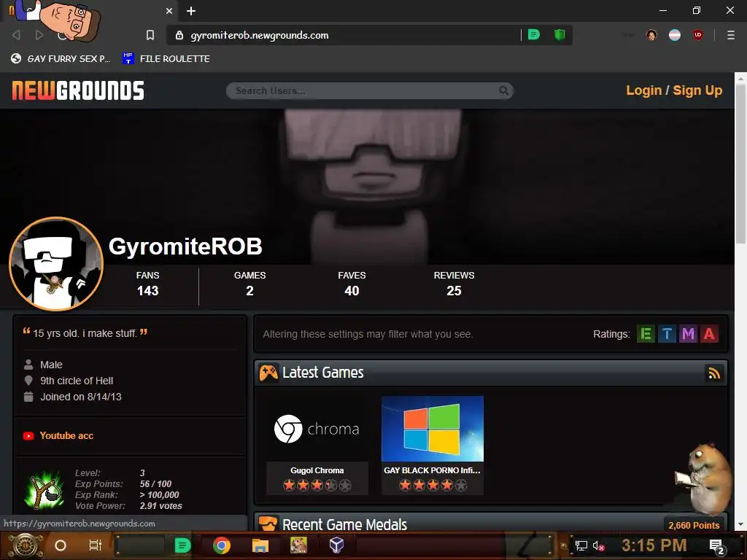747x560 pixels.
Task: Toggle the A rating filter
Action: coord(709,334)
